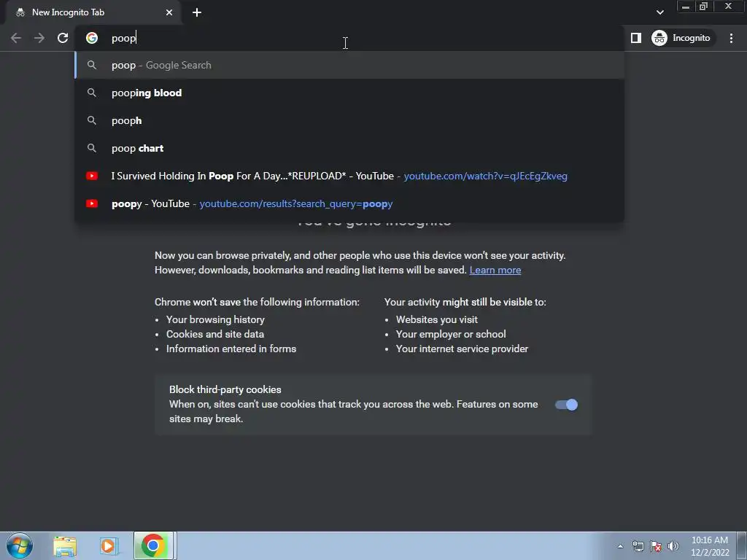
Task: Click the network tray icon
Action: 638,546
